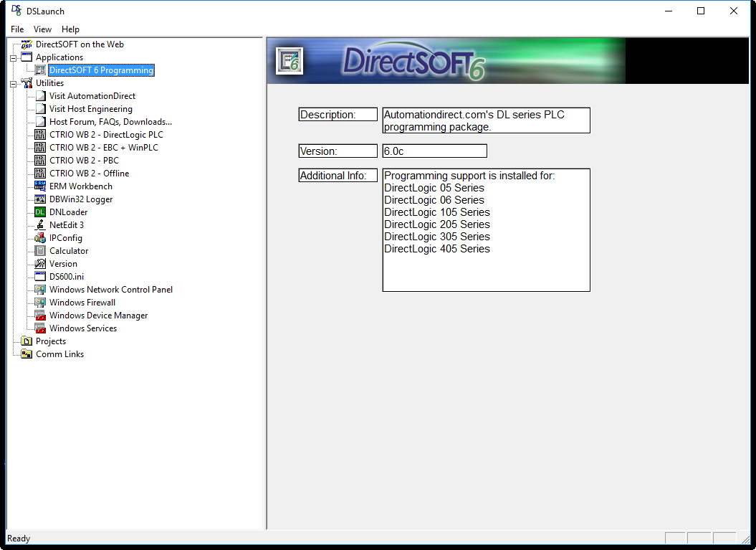Screen dimensions: 756x550
Task: Click the DBWin32 Logger icon
Action: pyautogui.click(x=41, y=199)
